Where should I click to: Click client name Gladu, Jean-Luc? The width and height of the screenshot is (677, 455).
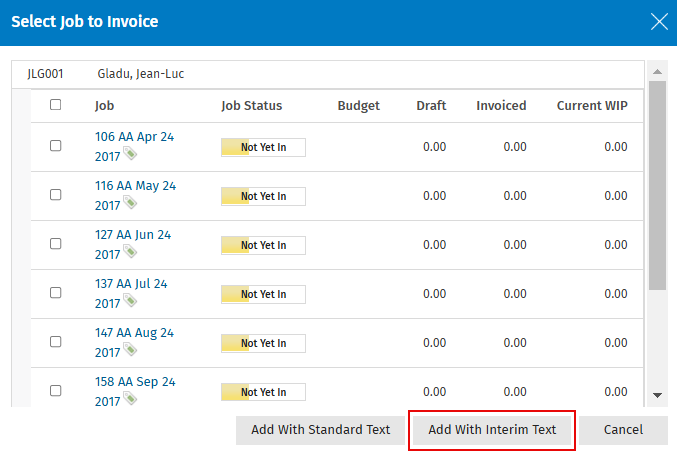tap(141, 74)
